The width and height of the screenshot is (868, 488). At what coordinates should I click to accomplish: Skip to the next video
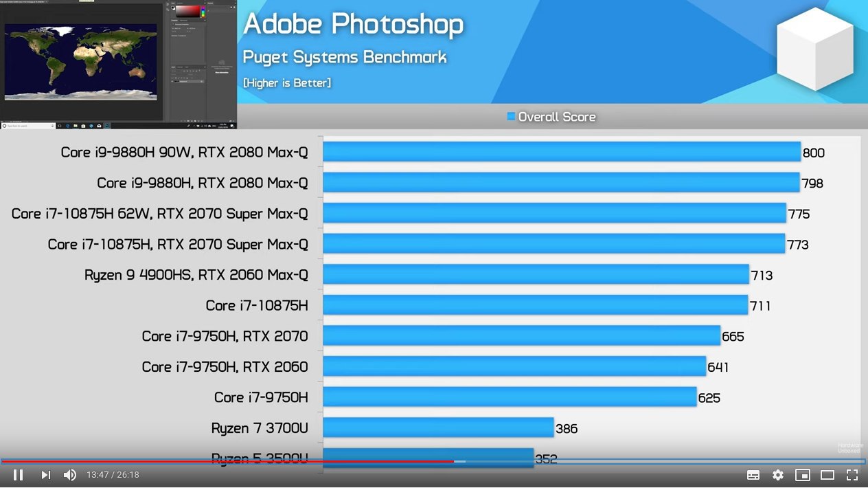(45, 475)
